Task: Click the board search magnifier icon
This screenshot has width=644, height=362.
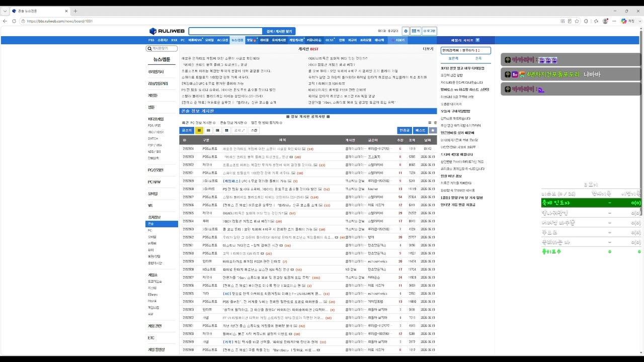Action: coord(149,48)
